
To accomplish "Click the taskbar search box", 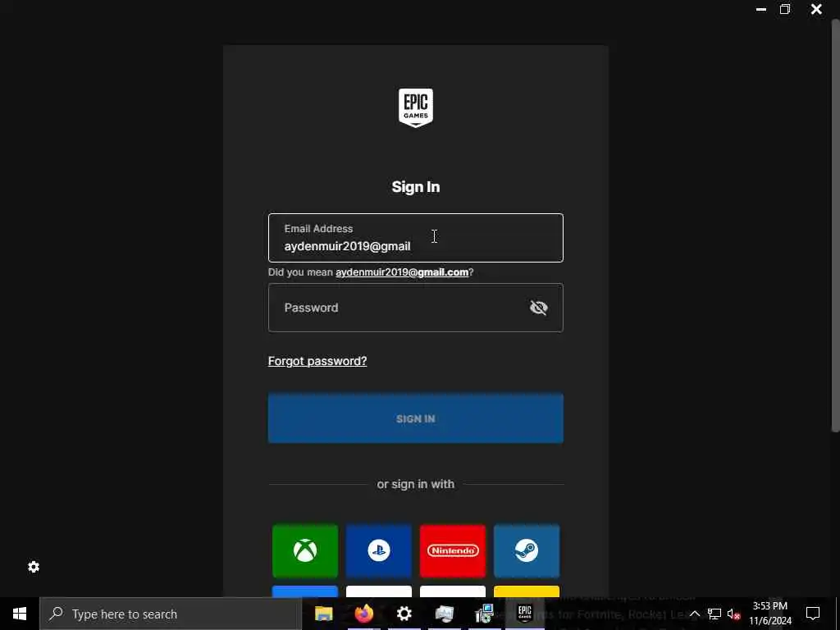I will (171, 614).
